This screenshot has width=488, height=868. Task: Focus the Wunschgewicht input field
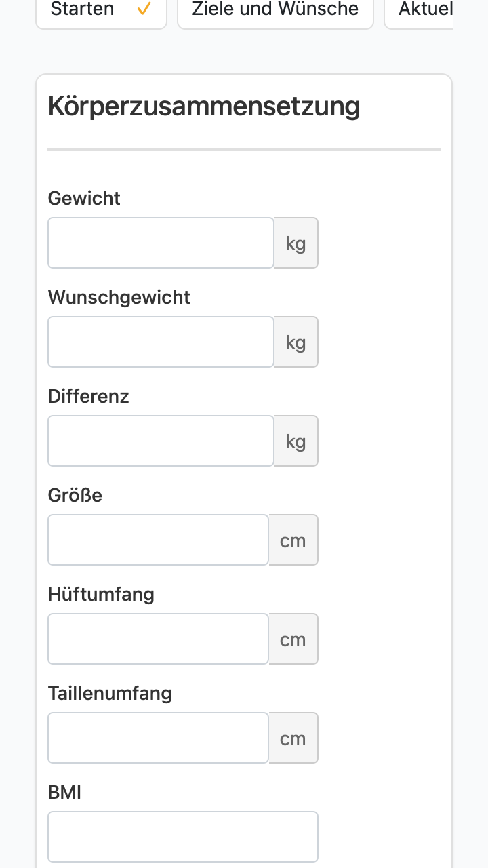point(161,342)
